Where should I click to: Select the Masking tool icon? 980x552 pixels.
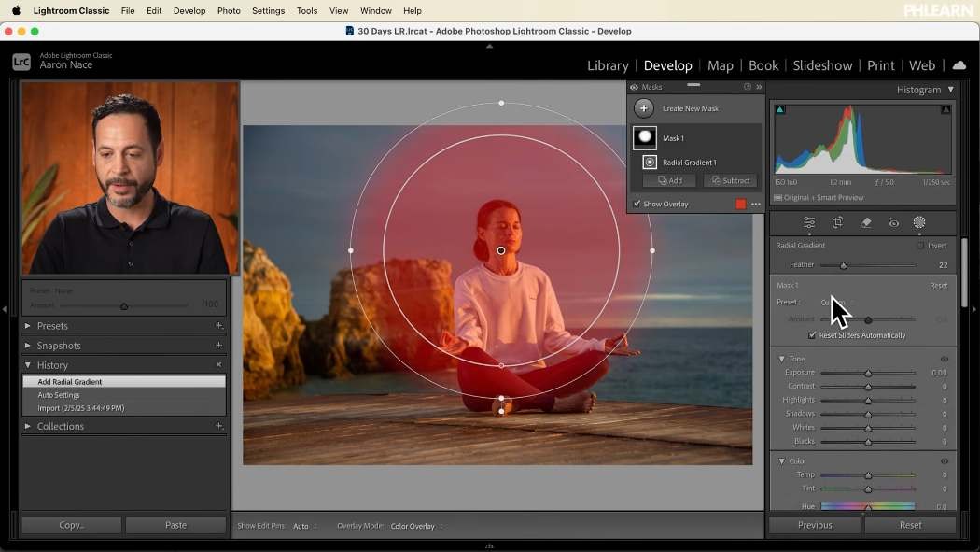point(918,222)
